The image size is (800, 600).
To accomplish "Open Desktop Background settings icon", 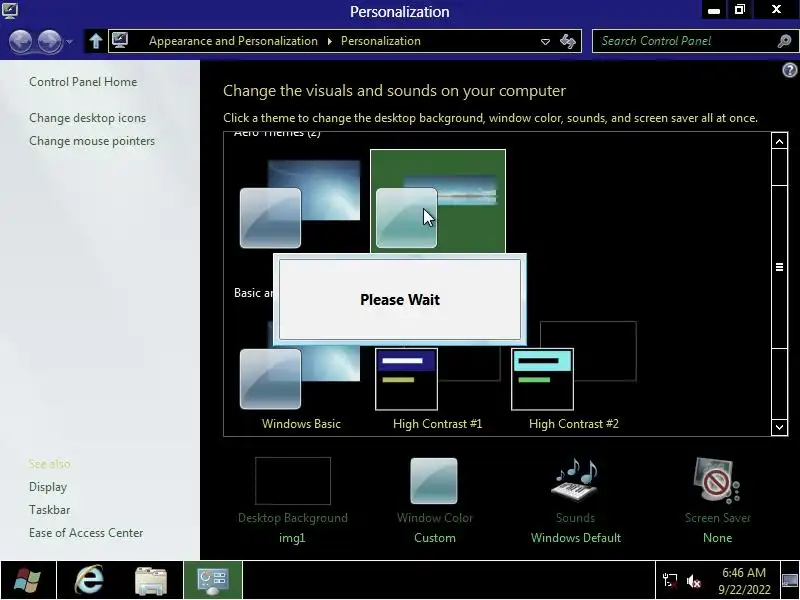I will (293, 481).
